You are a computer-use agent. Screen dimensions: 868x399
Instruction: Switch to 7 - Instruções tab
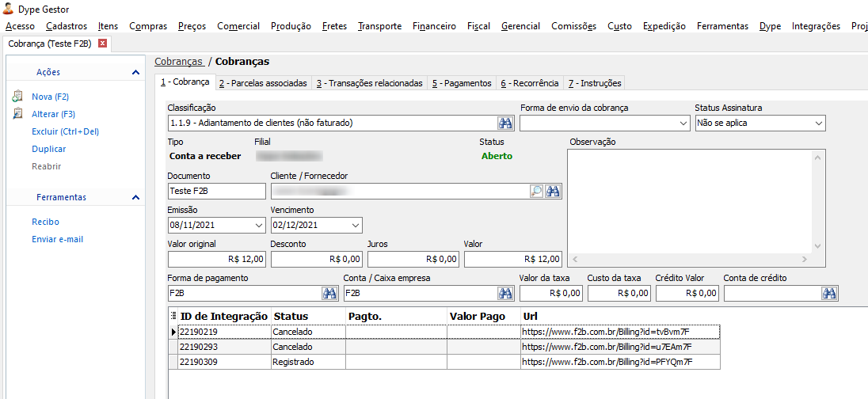click(595, 83)
